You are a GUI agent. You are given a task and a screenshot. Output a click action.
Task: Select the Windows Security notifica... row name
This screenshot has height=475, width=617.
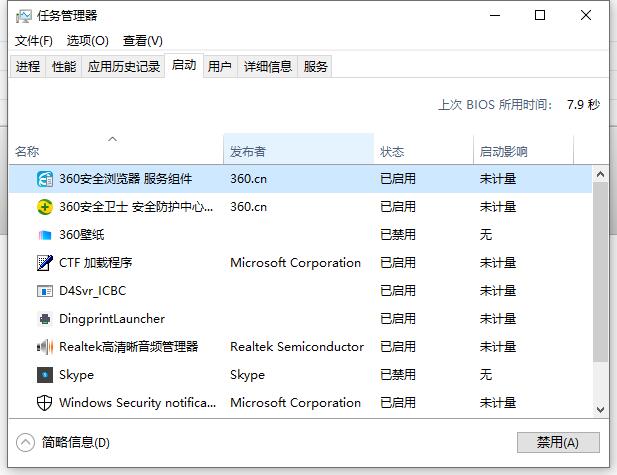(x=137, y=403)
